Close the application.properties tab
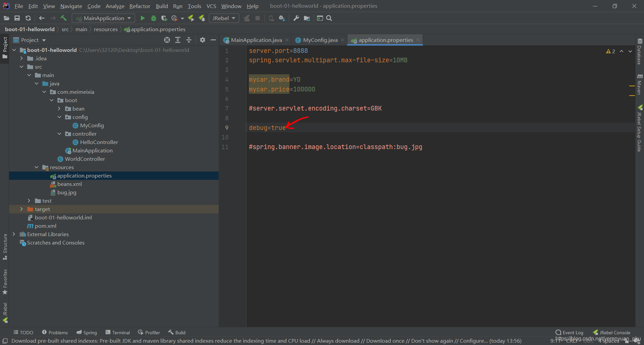The height and width of the screenshot is (345, 644). tap(418, 40)
